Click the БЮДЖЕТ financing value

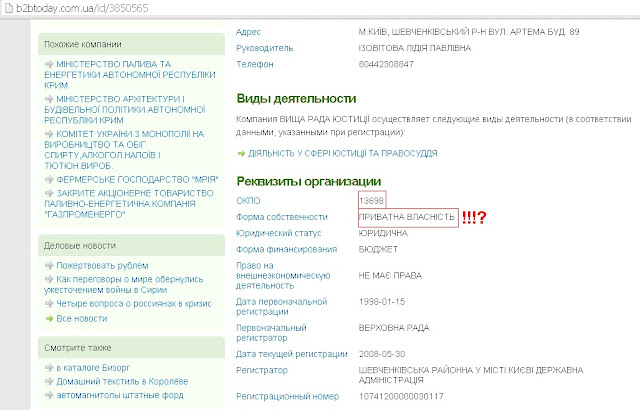tap(378, 249)
